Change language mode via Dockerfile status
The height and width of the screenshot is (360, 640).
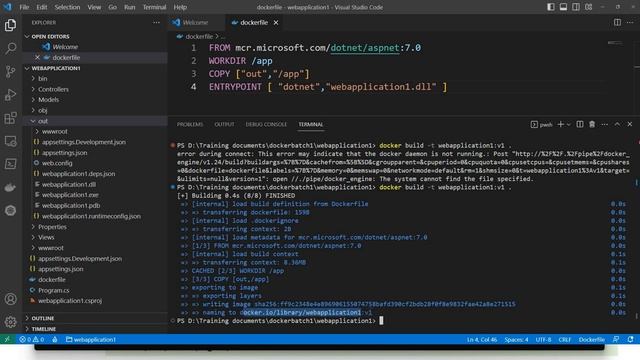click(x=591, y=339)
